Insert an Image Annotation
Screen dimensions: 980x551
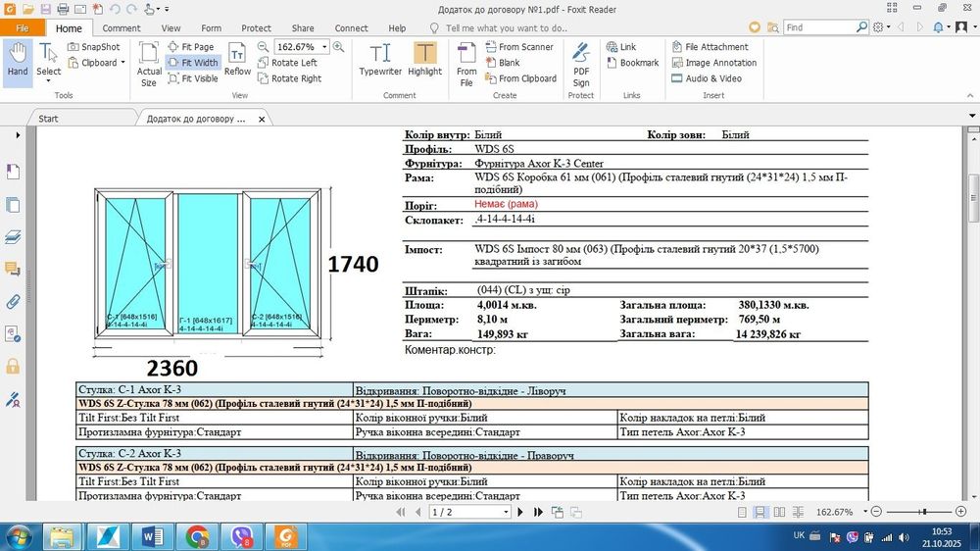point(713,63)
